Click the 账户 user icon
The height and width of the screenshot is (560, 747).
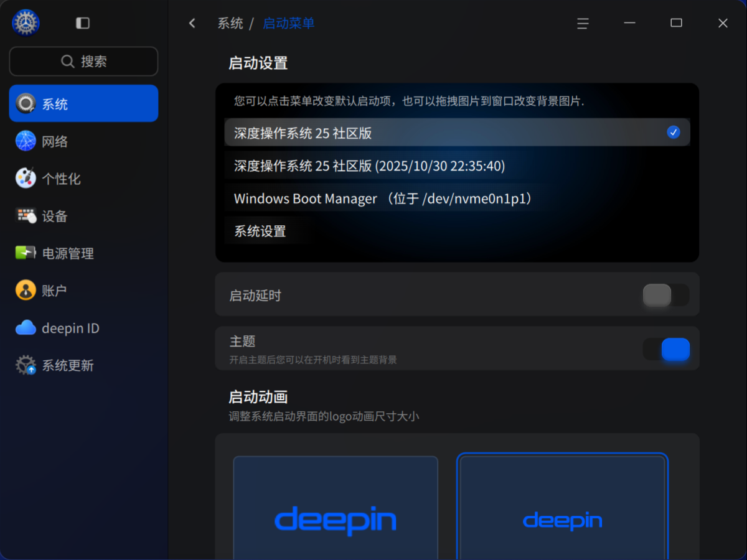click(26, 290)
